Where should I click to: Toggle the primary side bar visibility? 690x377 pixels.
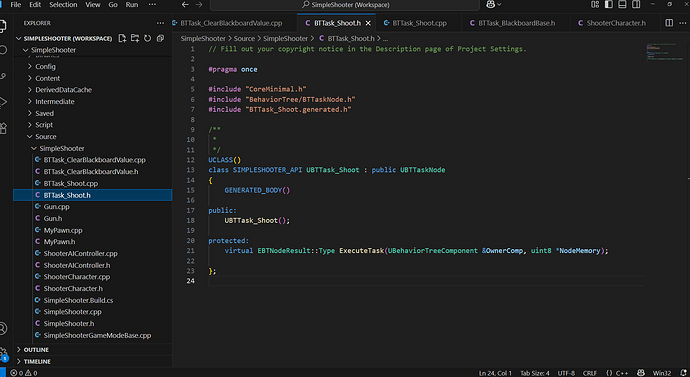point(609,4)
